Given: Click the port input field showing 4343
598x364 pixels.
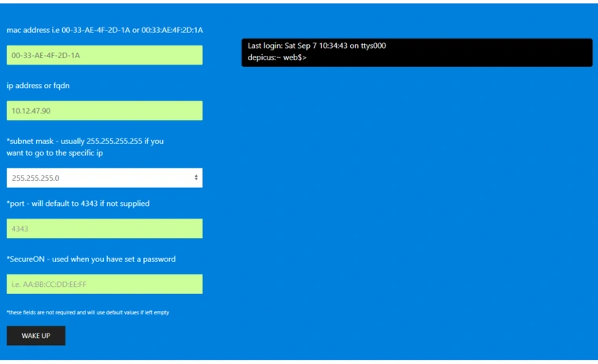Looking at the screenshot, I should 105,229.
